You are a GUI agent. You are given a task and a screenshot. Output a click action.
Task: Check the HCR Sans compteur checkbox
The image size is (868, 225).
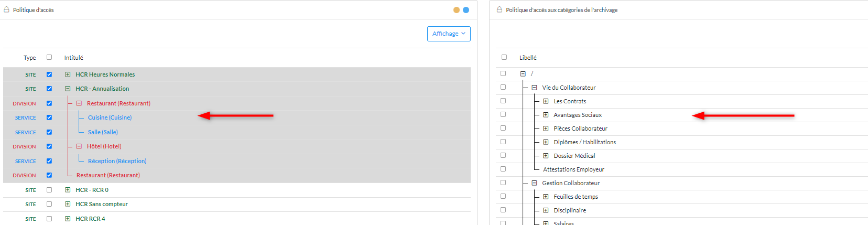point(49,204)
